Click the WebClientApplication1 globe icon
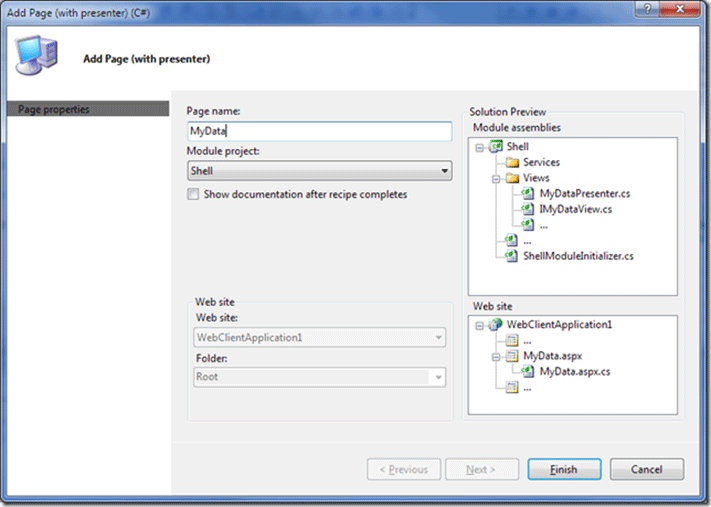711x507 pixels. (497, 325)
